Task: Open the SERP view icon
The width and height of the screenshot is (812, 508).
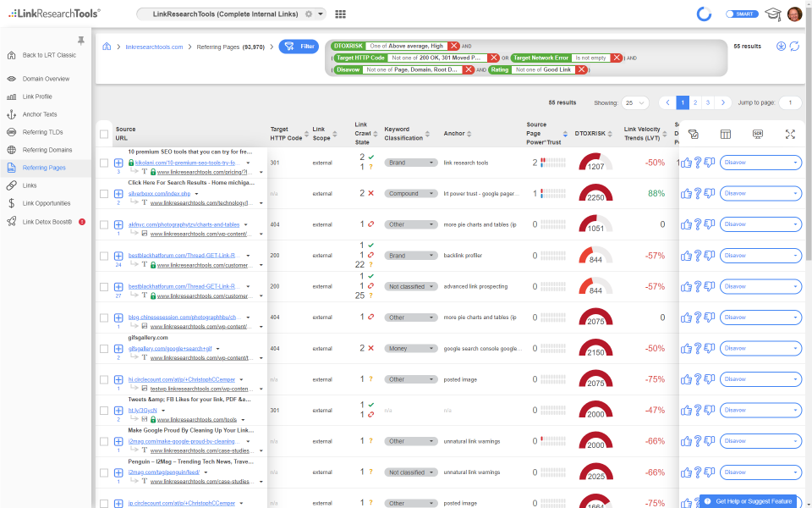Action: click(758, 134)
